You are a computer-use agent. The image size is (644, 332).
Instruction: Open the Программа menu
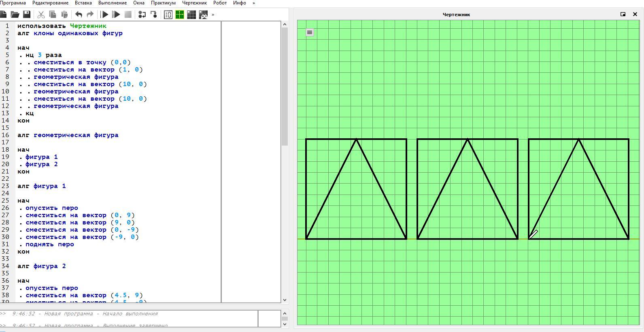click(13, 3)
